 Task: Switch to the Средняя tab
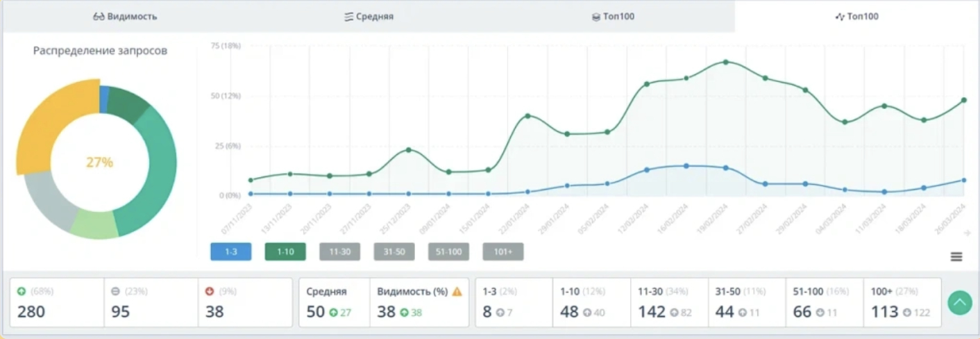click(x=369, y=16)
